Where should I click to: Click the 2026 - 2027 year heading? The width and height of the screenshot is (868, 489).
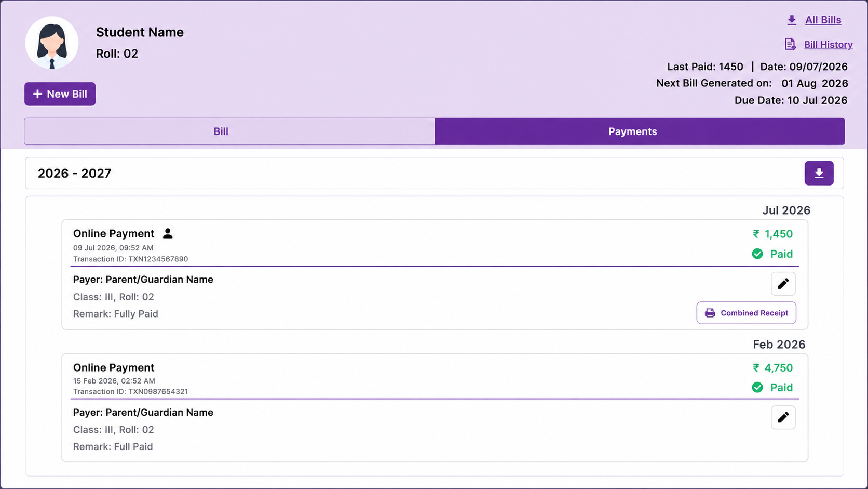pyautogui.click(x=74, y=174)
